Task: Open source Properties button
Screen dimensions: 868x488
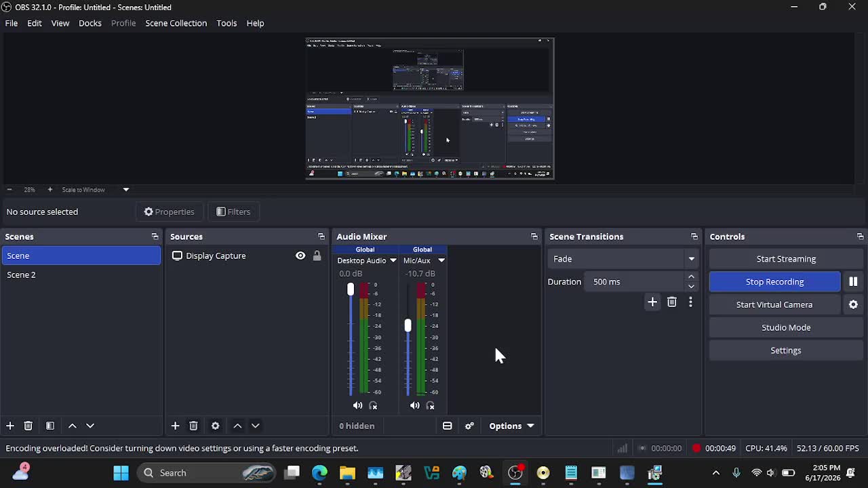Action: (169, 211)
